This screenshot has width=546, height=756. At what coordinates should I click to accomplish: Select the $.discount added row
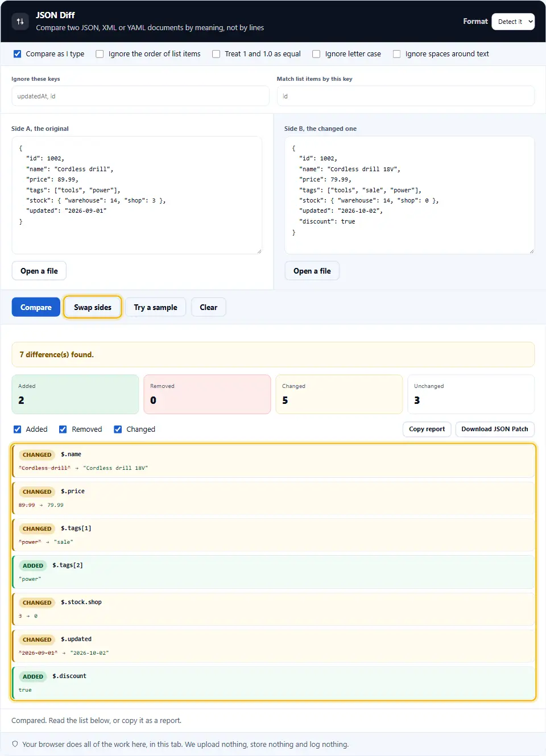[x=273, y=683]
